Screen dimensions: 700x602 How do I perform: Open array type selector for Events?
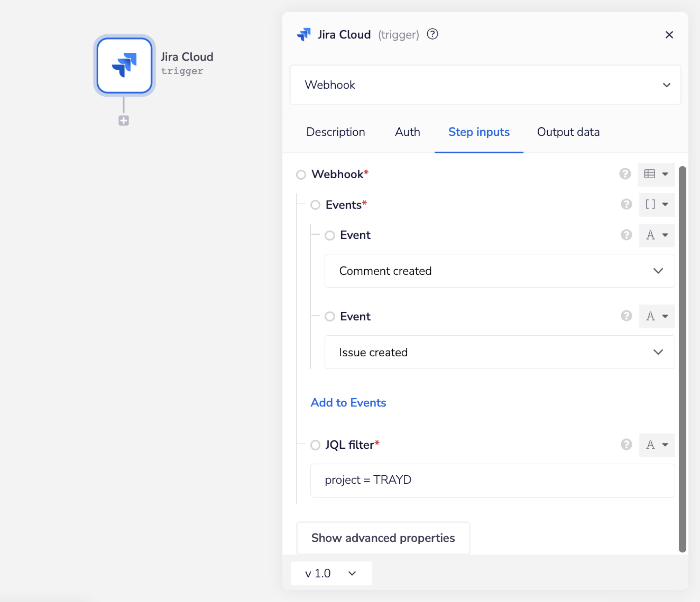[656, 204]
